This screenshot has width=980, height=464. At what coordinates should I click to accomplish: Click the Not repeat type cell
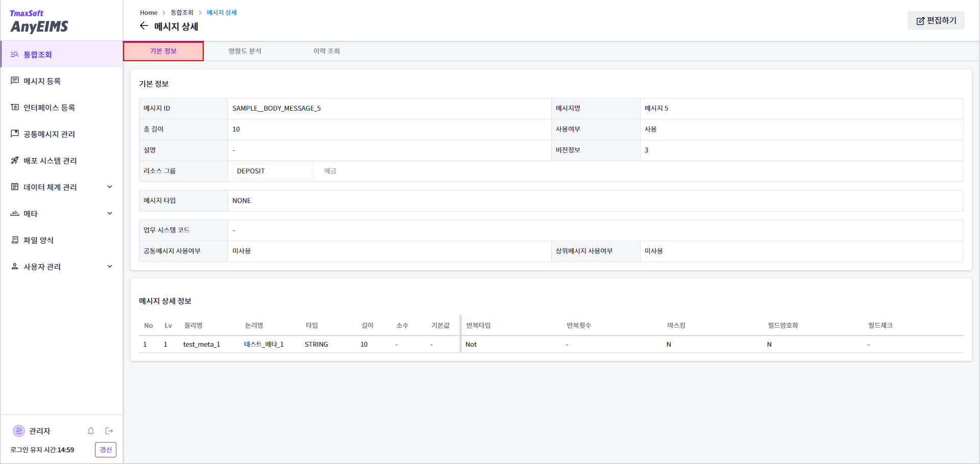pyautogui.click(x=471, y=344)
